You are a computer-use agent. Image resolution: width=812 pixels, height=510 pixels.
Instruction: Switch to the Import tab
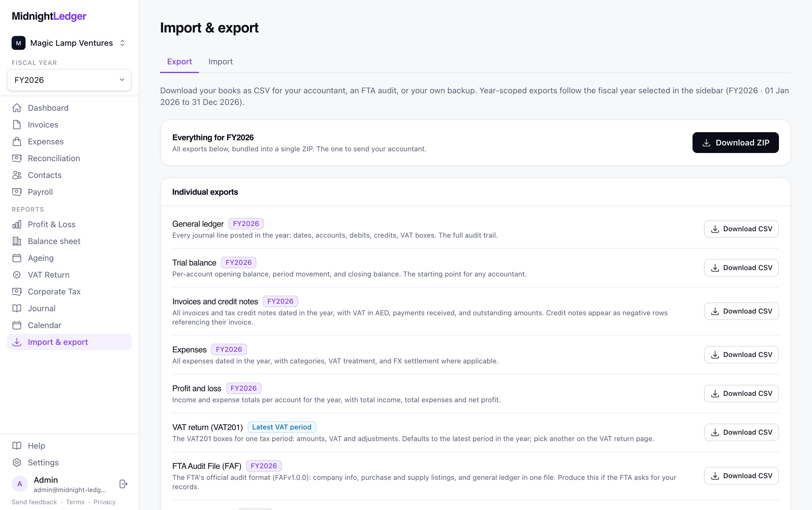[x=220, y=62]
